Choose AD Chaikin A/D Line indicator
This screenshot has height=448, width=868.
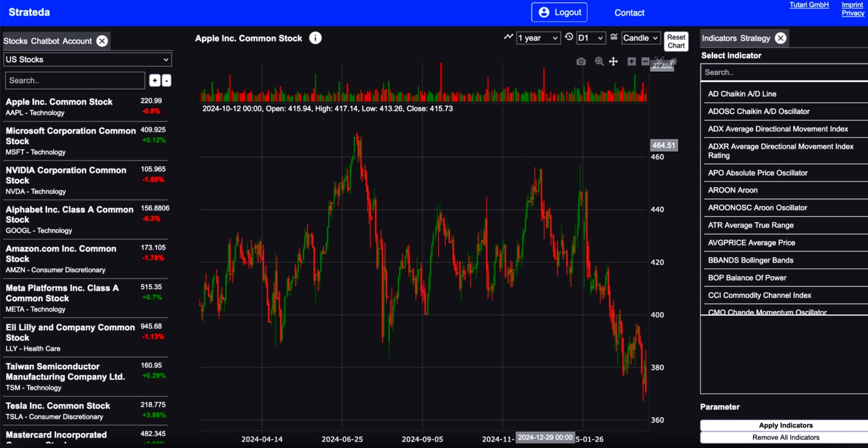(786, 94)
